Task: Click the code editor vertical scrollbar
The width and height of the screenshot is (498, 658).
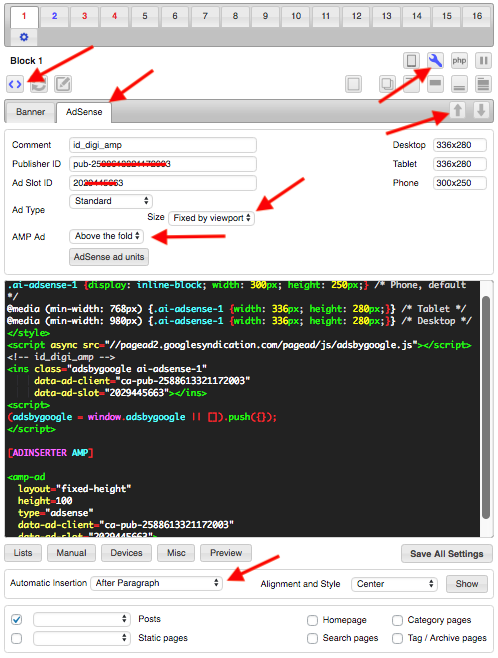Action: click(x=486, y=408)
